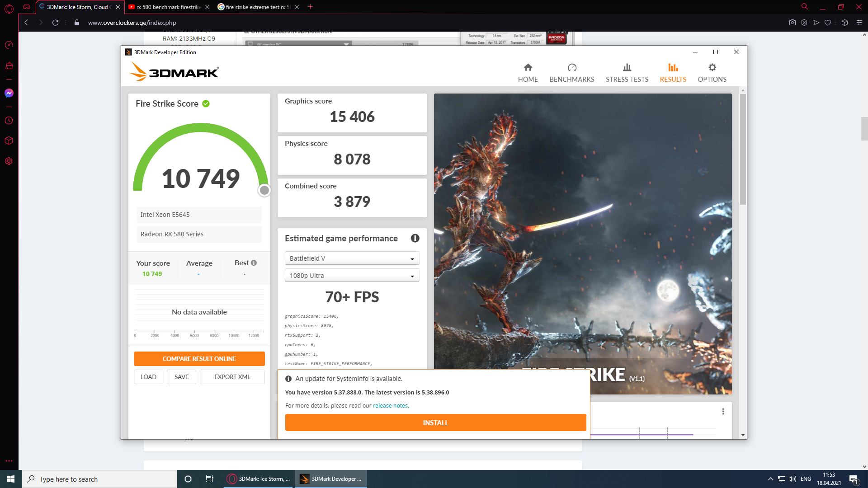This screenshot has height=488, width=868.
Task: Open Messenger in the Opera sidebar
Action: 9,93
